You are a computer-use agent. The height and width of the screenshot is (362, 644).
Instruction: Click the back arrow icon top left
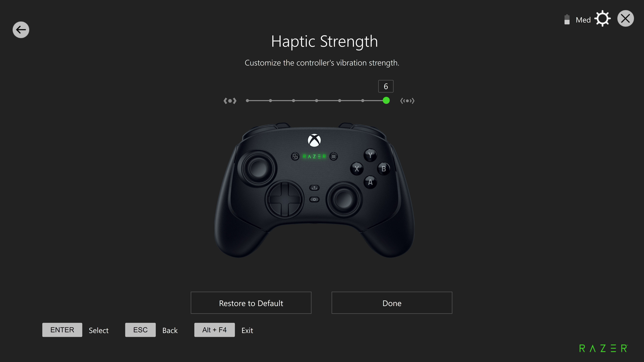coord(21,30)
